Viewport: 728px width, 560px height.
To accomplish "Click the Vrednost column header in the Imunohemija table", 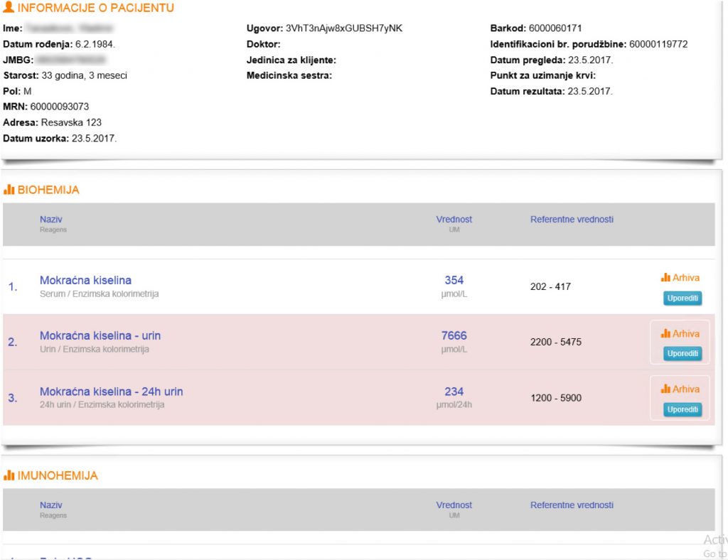I will point(454,505).
